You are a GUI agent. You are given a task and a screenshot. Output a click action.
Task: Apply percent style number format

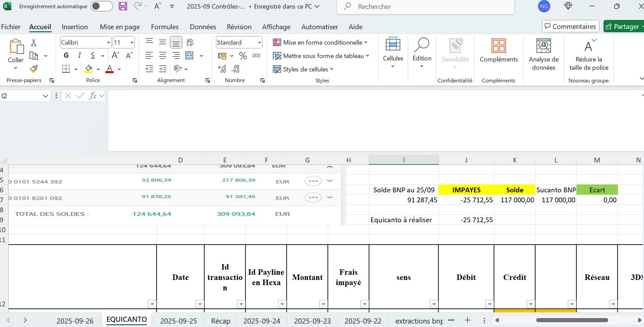pos(243,56)
